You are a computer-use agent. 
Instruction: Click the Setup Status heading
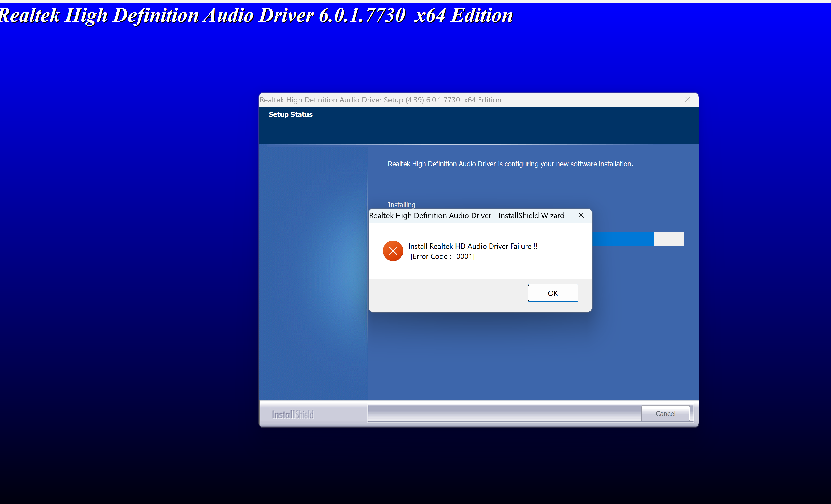(x=290, y=114)
